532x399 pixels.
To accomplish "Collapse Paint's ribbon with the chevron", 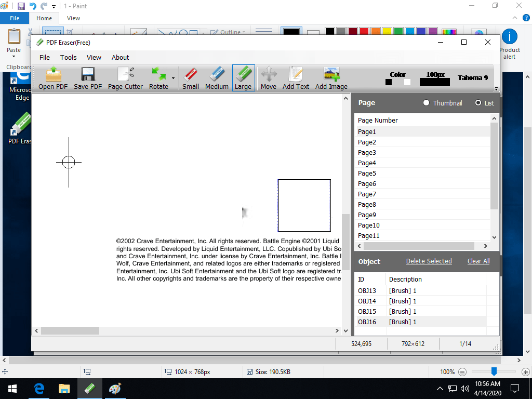I will pyautogui.click(x=515, y=18).
